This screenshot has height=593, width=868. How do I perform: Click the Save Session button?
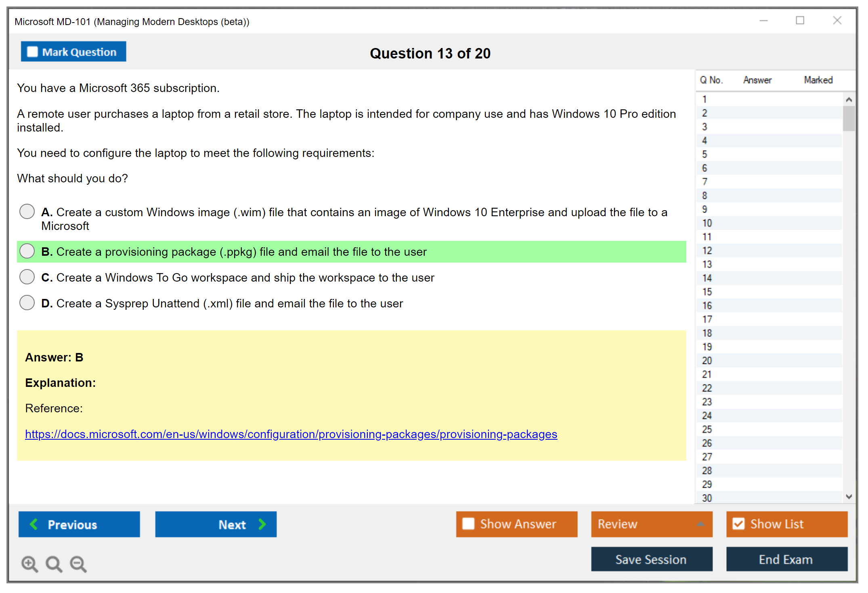tap(651, 560)
